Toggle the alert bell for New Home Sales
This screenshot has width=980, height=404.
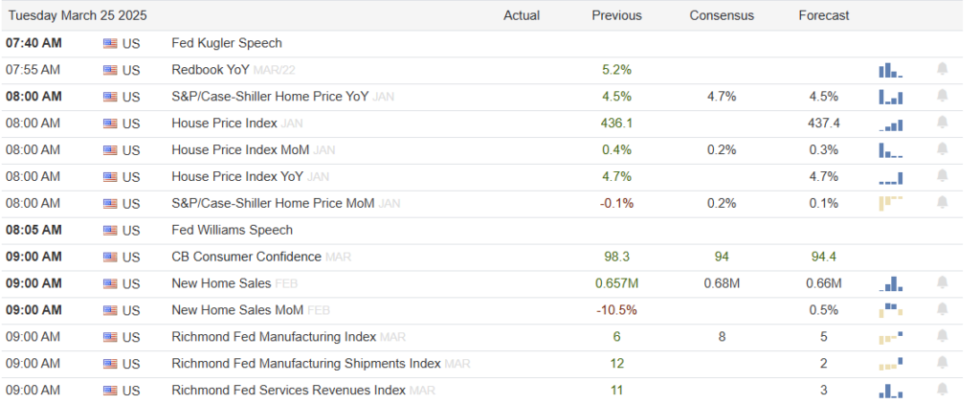[x=942, y=283]
